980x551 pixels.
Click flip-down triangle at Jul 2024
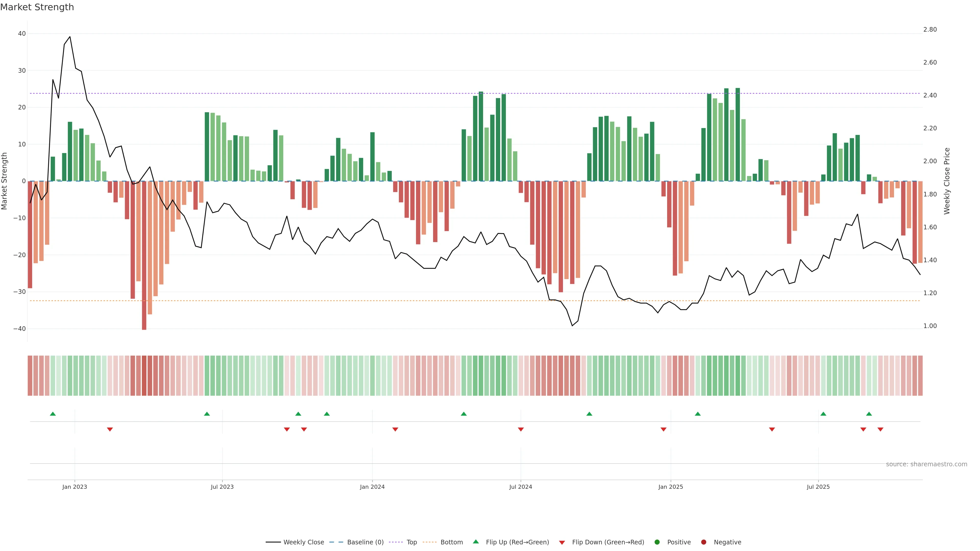point(521,429)
